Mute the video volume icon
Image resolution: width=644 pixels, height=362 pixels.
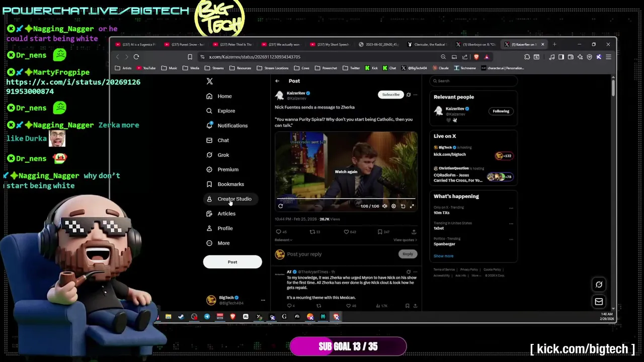(385, 206)
